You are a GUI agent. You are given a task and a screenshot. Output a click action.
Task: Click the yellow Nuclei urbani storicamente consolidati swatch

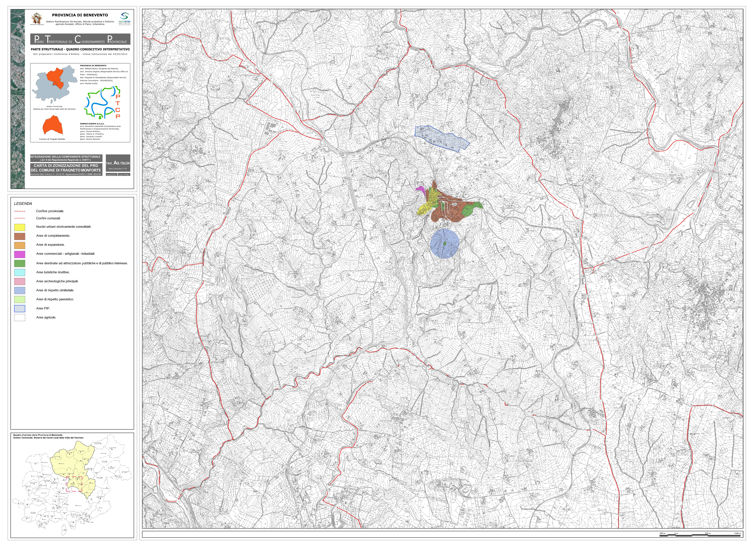(20, 227)
